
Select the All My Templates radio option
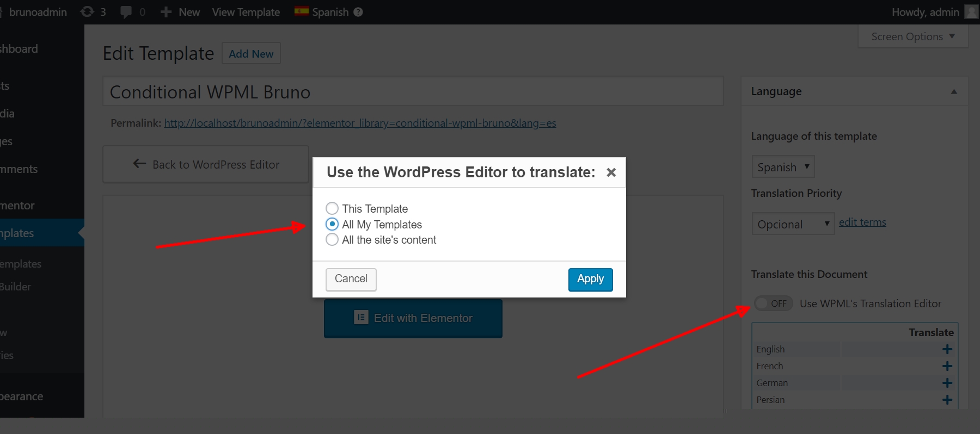tap(332, 224)
